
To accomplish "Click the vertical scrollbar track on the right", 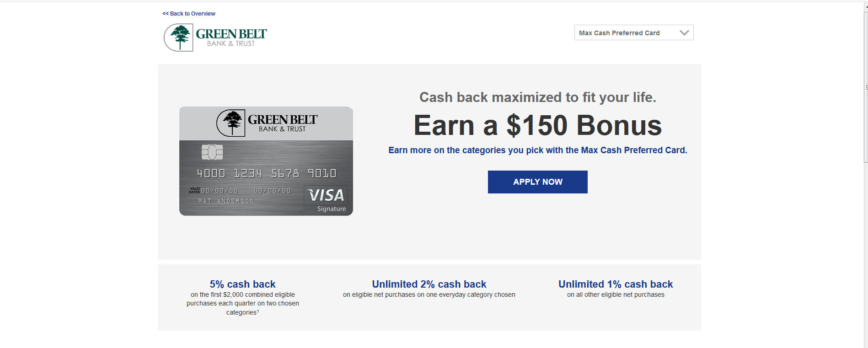I will [865, 229].
